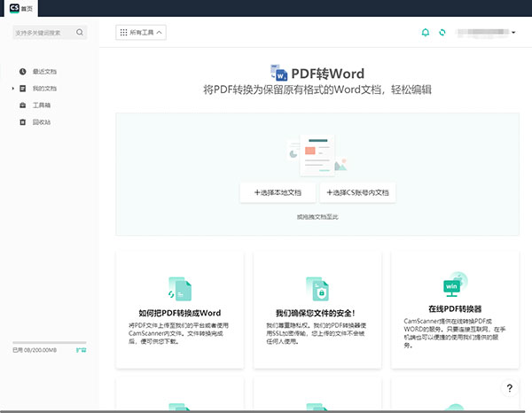Viewport: 532px width, 413px height.
Task: Click the 选择本地文档 button
Action: (x=278, y=192)
